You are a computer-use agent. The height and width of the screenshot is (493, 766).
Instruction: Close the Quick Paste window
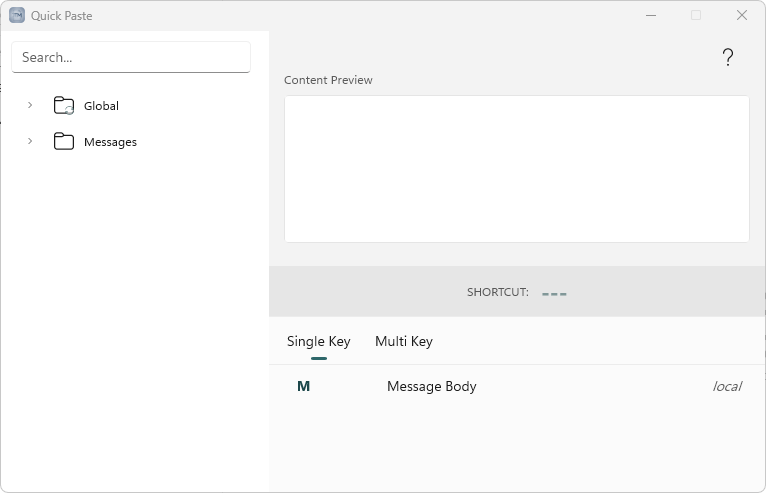[742, 16]
